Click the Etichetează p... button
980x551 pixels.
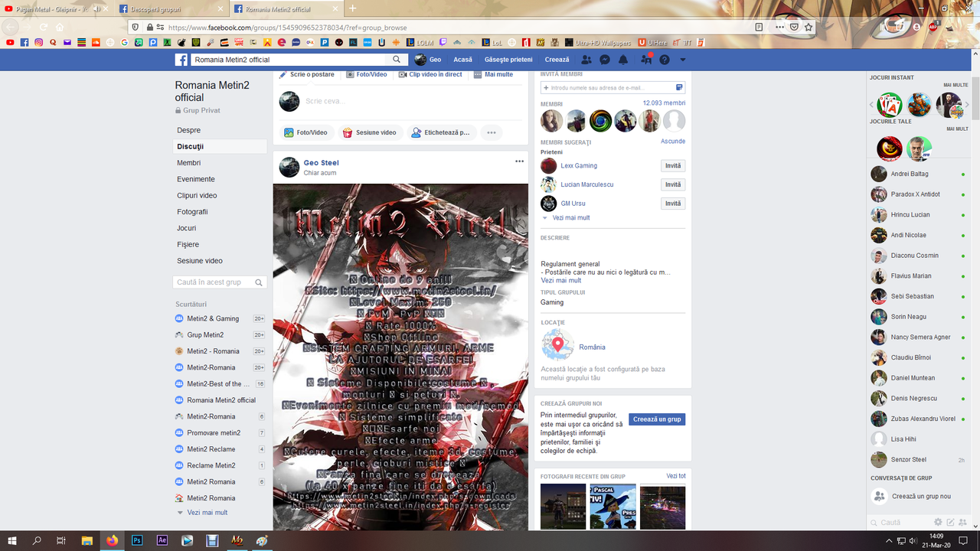440,132
